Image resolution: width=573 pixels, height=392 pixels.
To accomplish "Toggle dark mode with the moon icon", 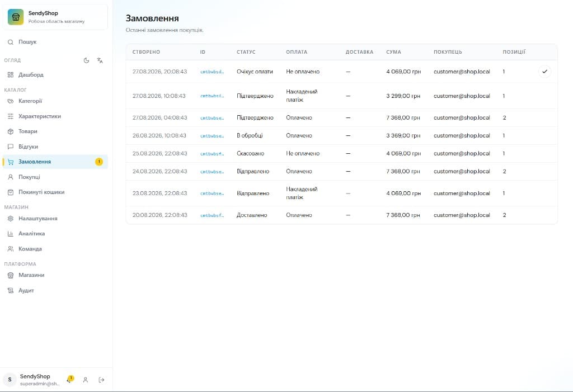I will point(86,60).
